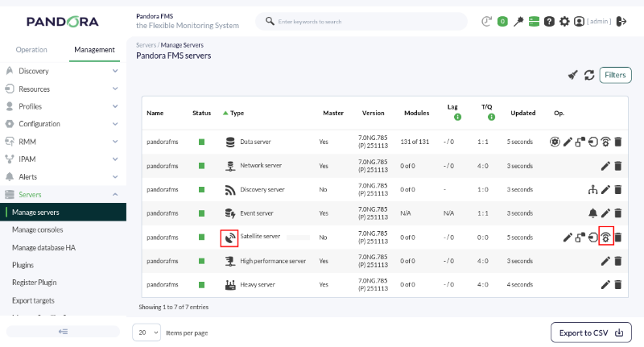
Task: Click the Name column header
Action: (155, 113)
